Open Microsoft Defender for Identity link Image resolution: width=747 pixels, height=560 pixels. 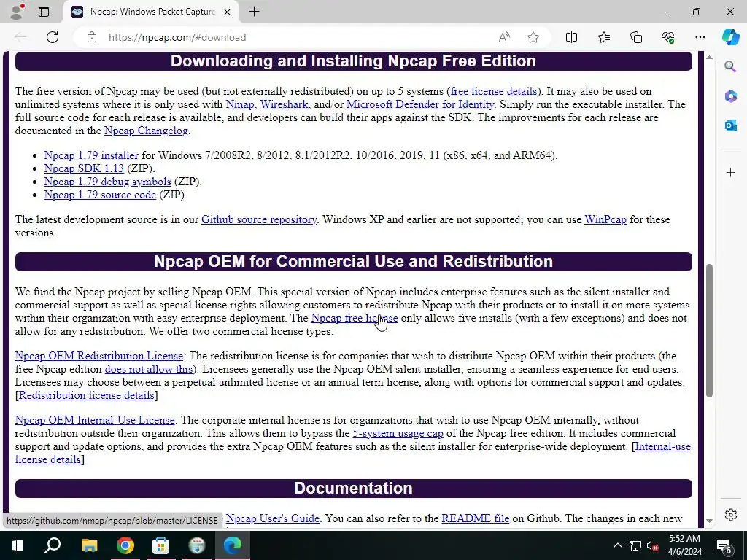tap(420, 104)
